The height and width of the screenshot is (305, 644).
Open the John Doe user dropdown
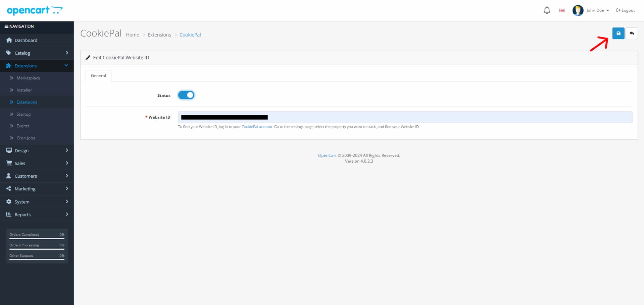pyautogui.click(x=597, y=10)
